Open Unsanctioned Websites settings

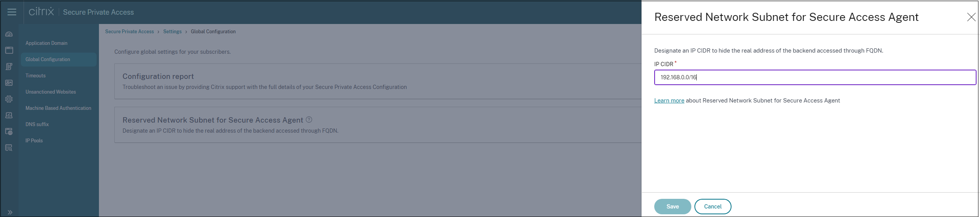click(x=51, y=92)
